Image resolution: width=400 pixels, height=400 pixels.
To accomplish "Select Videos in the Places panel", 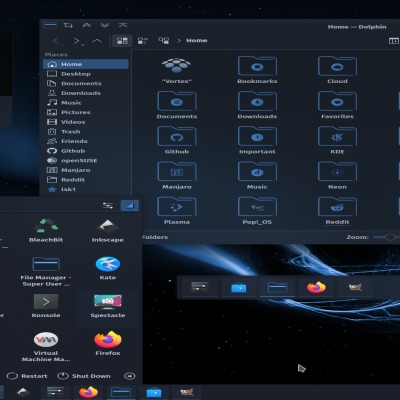I will 86,122.
